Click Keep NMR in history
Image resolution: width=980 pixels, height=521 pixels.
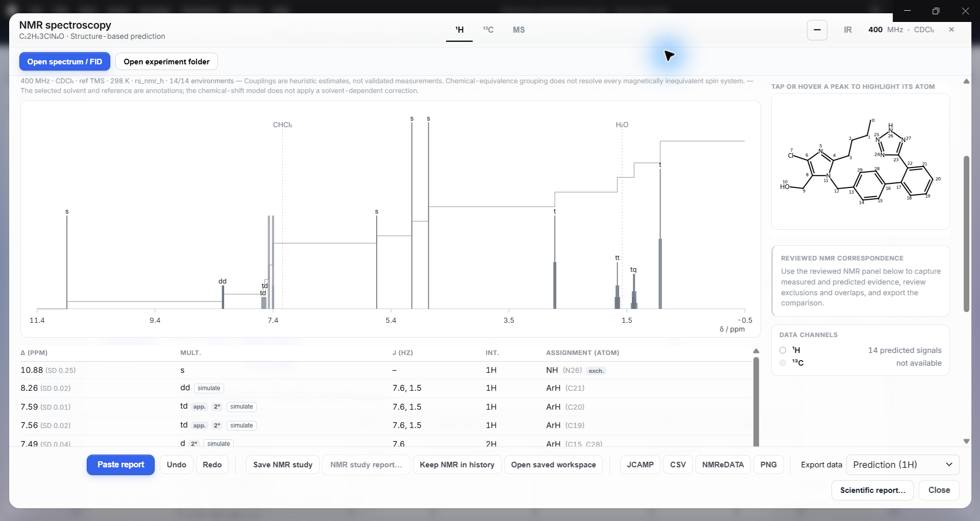point(457,464)
